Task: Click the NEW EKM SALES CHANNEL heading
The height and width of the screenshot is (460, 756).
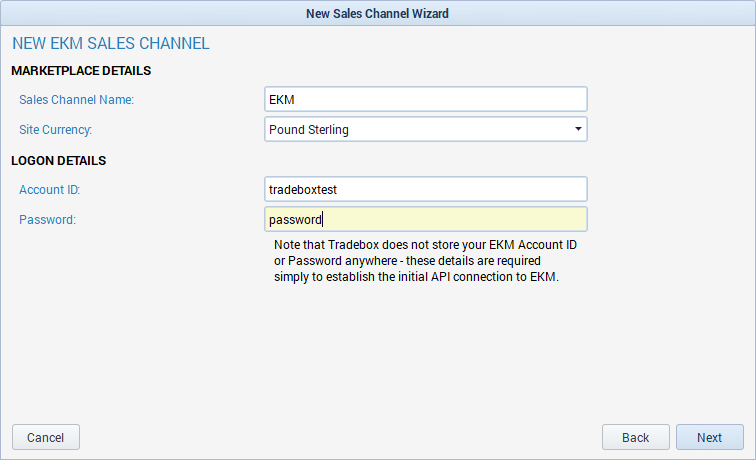Action: (x=111, y=43)
